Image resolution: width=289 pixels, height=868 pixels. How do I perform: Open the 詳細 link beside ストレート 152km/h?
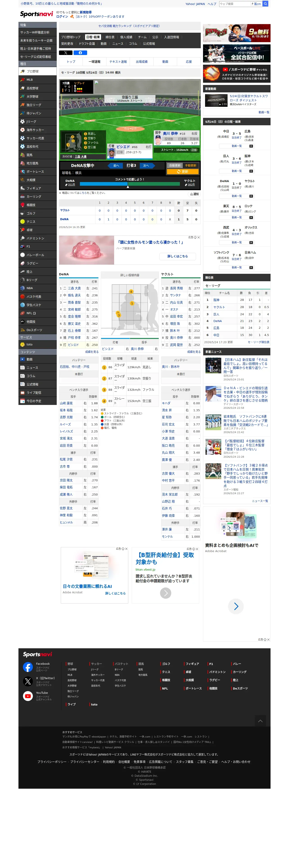tap(194, 150)
